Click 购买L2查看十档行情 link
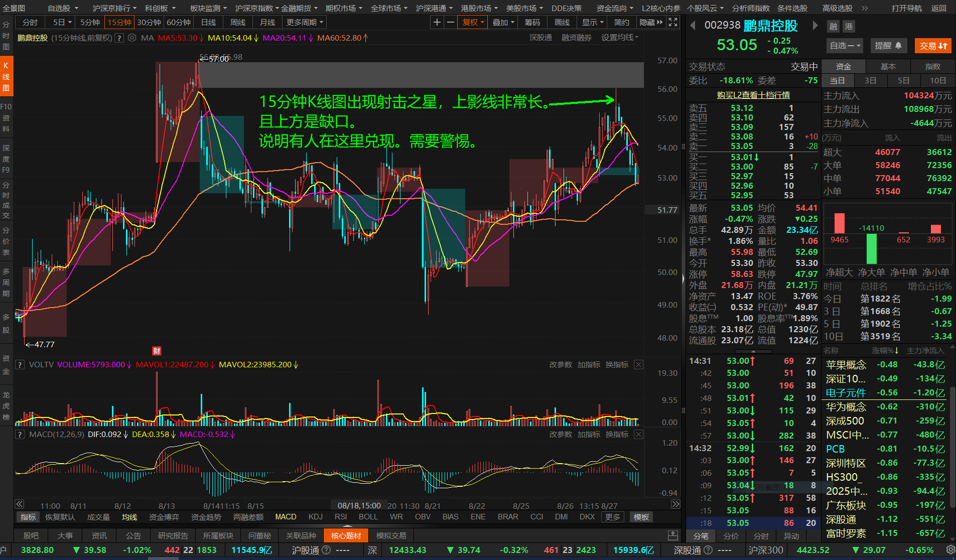This screenshot has width=956, height=560. coord(753,95)
